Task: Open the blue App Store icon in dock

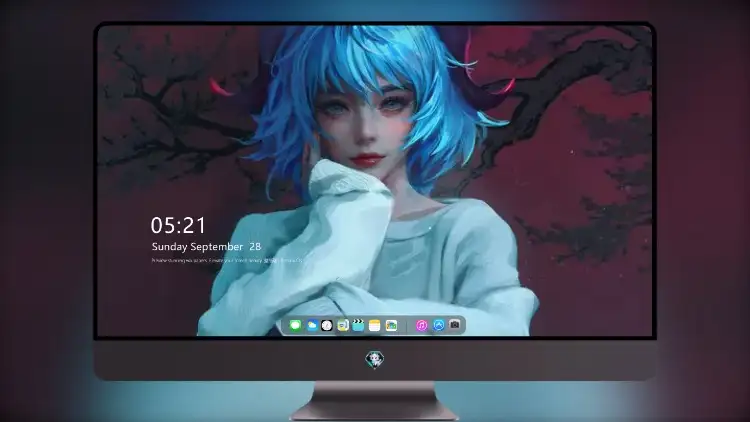Action: click(x=439, y=325)
